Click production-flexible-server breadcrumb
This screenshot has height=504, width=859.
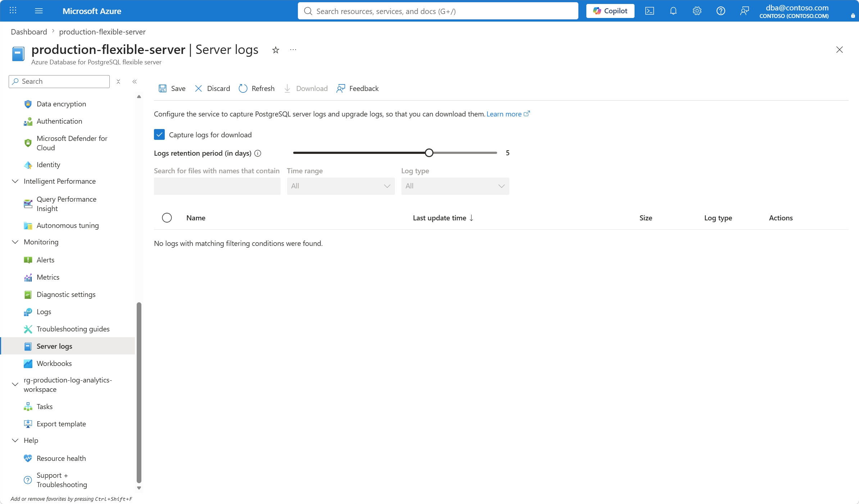102,32
